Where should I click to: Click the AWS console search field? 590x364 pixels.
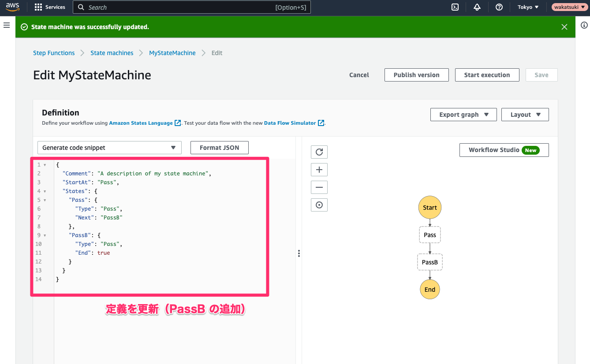click(x=192, y=7)
